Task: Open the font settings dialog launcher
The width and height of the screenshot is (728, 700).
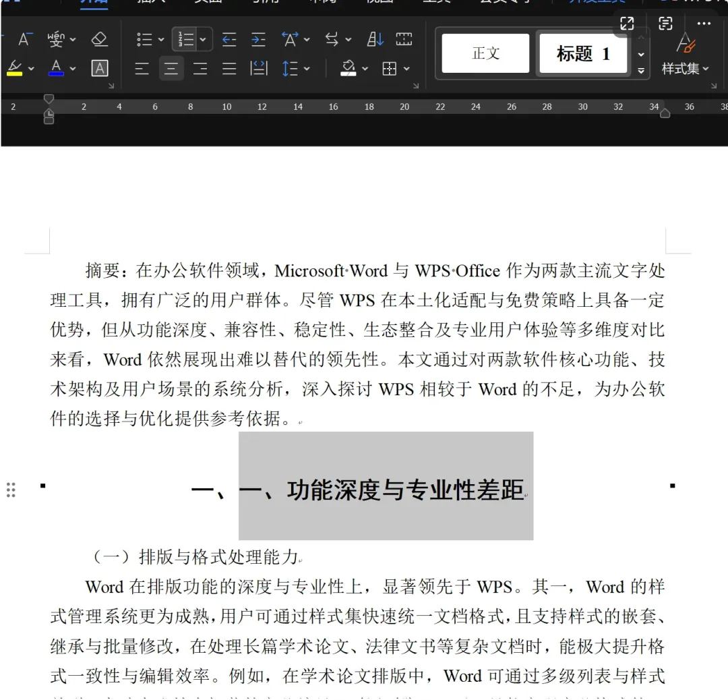Action: 111,86
